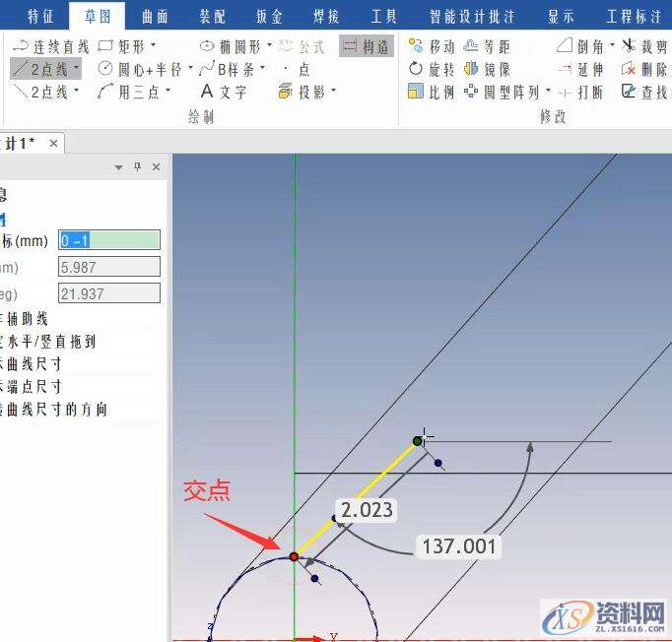672x642 pixels.
Task: Open the 工具 ribbon tab
Action: 383,17
